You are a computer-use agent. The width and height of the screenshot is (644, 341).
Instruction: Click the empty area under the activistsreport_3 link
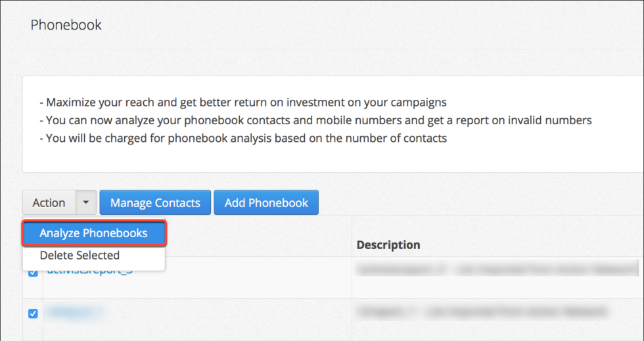[x=197, y=288]
